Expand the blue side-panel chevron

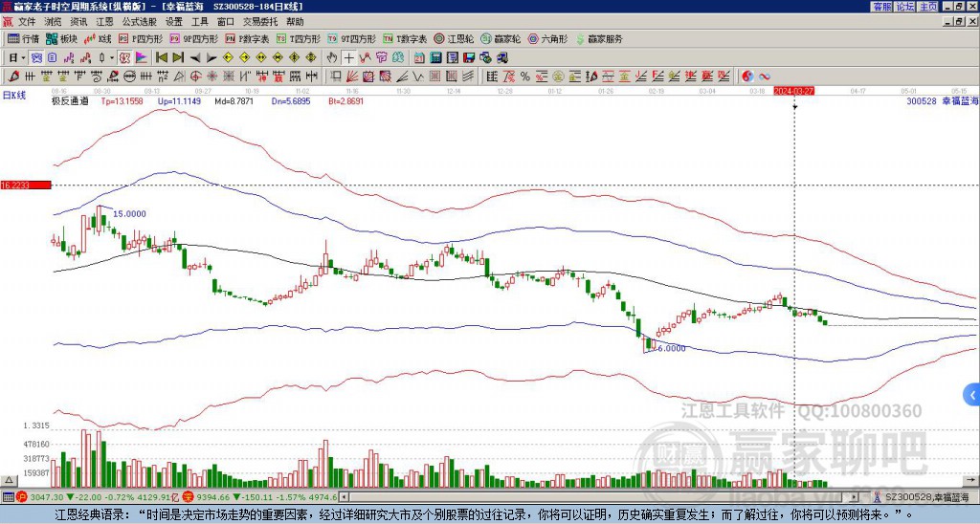pyautogui.click(x=972, y=395)
